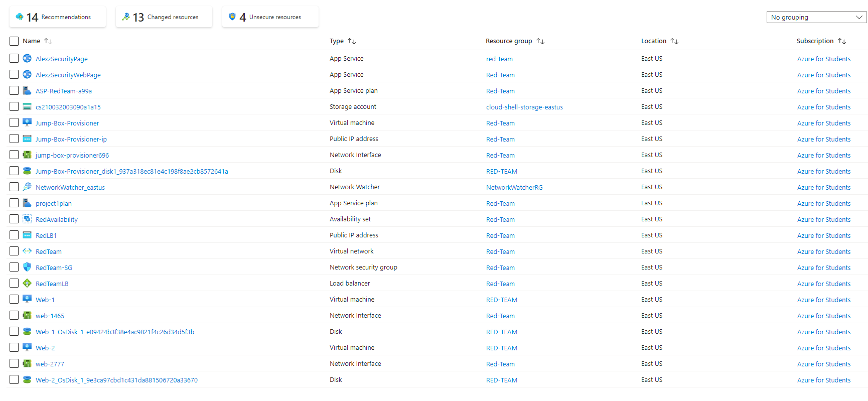Screen dimensions: 868x401
Task: Click the network interface icon for jump-box-provisioner696
Action: (27, 155)
